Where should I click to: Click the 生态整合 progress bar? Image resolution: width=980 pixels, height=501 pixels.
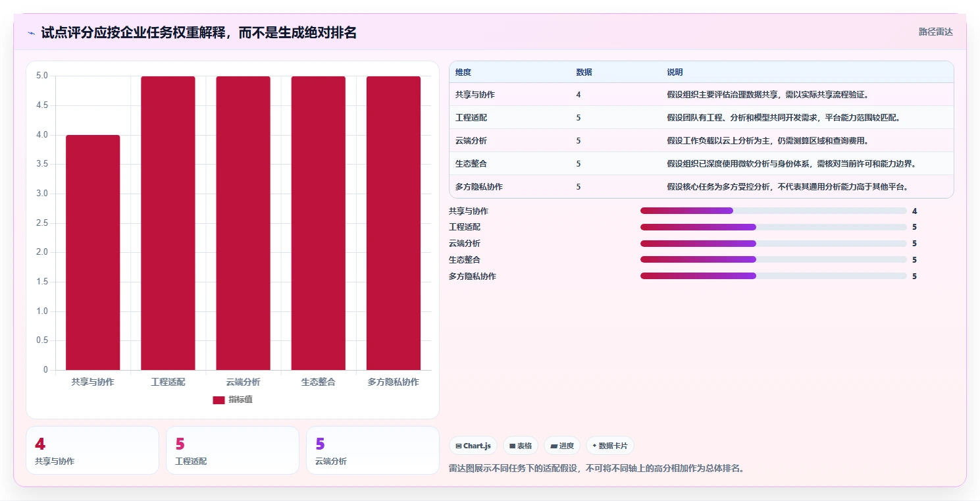click(x=773, y=259)
